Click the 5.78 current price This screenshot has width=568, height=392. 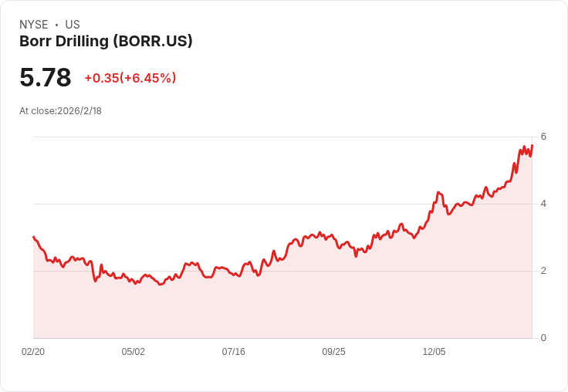point(46,78)
